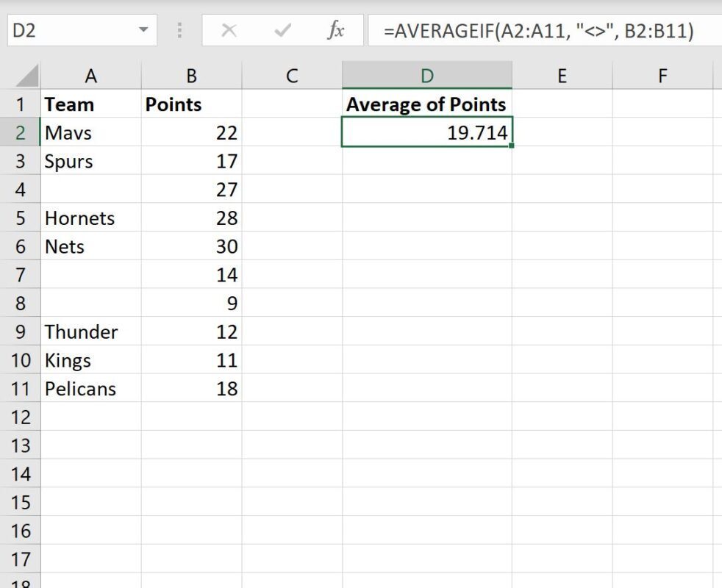Screen dimensions: 722x588
Task: Open Insert Function (fx) dialog
Action: (336, 30)
